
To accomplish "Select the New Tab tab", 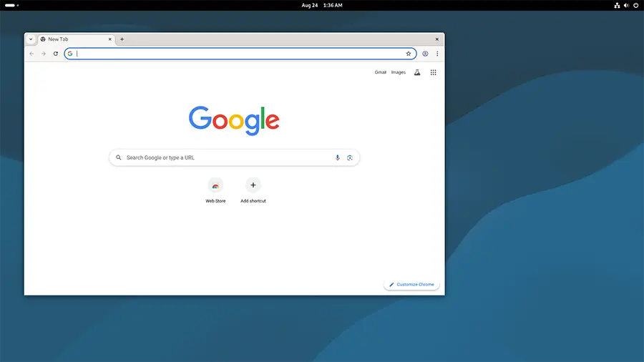I will click(77, 39).
